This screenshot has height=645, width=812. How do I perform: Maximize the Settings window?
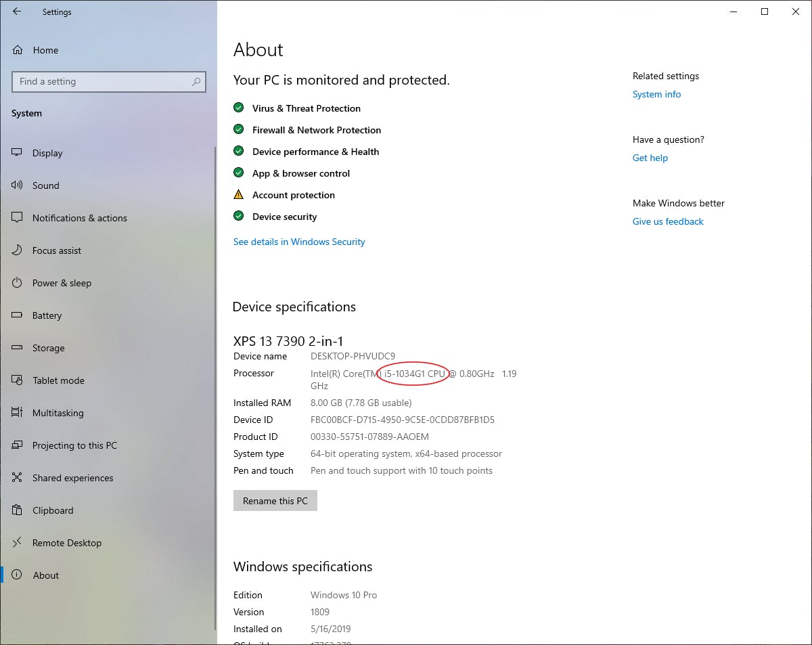tap(765, 12)
